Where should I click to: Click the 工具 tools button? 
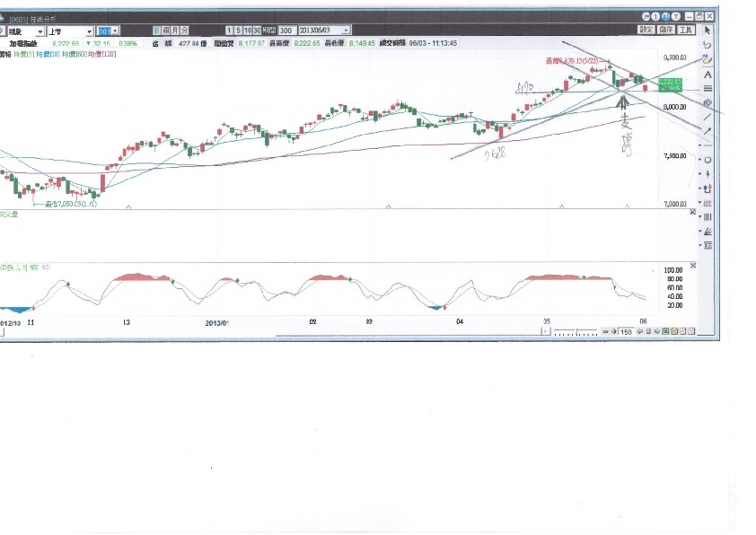pyautogui.click(x=686, y=30)
